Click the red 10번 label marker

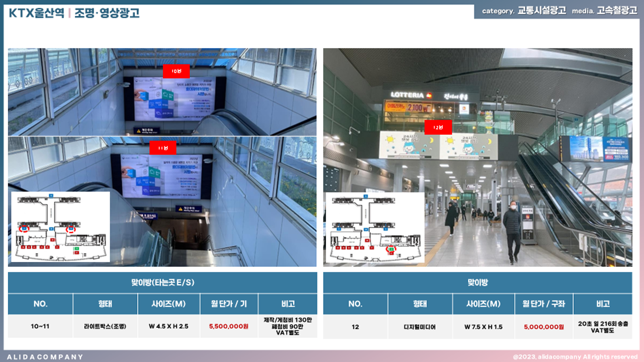176,71
